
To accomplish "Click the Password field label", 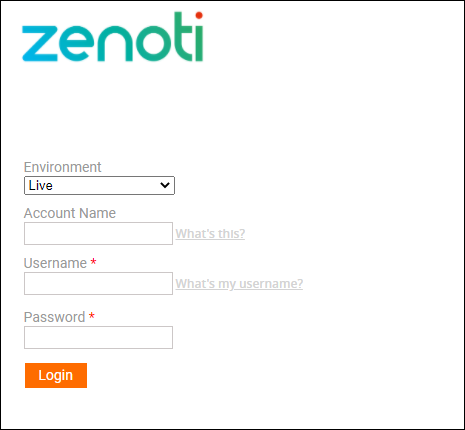I will pyautogui.click(x=55, y=317).
